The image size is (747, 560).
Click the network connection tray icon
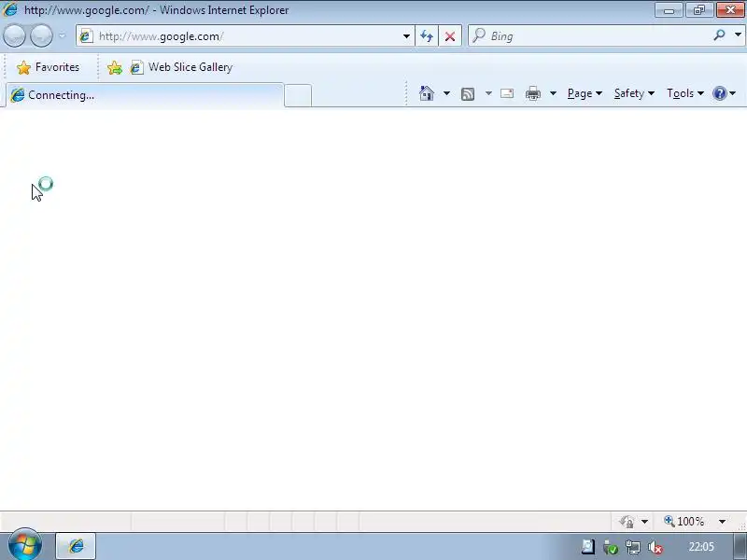pyautogui.click(x=633, y=548)
